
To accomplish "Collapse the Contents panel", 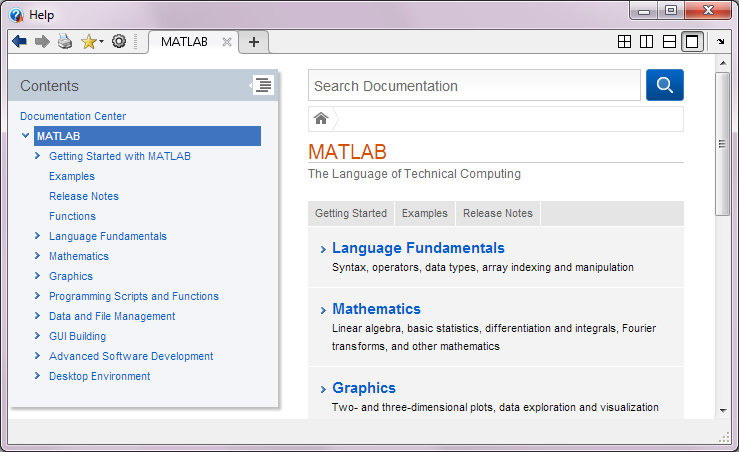I will click(263, 85).
